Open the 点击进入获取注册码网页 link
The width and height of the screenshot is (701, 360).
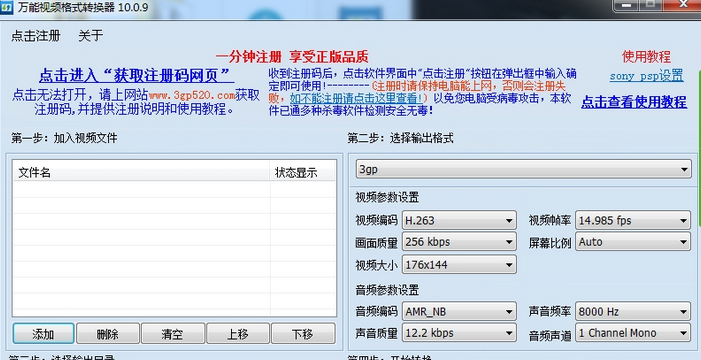pos(136,75)
